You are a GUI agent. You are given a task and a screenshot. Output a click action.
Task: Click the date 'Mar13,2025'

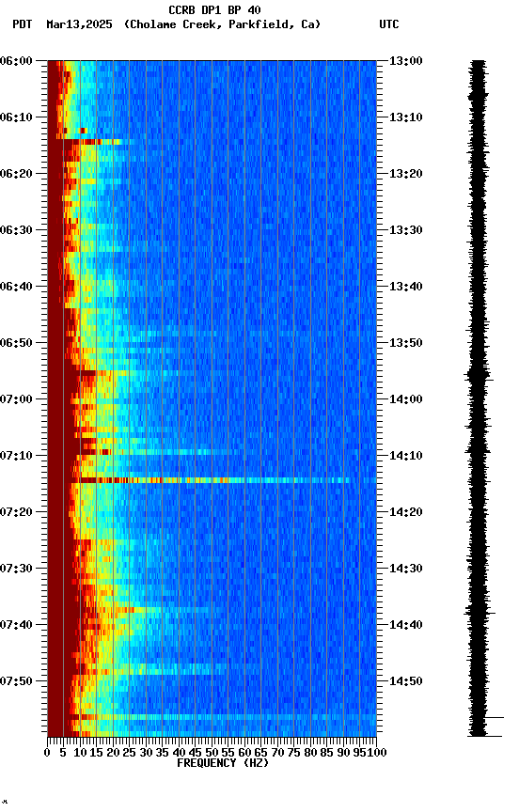[x=79, y=24]
